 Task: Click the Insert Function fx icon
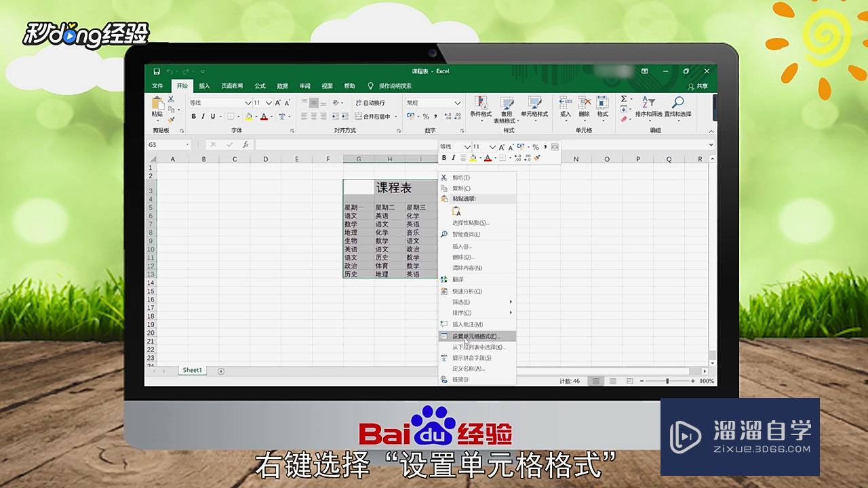pos(245,144)
